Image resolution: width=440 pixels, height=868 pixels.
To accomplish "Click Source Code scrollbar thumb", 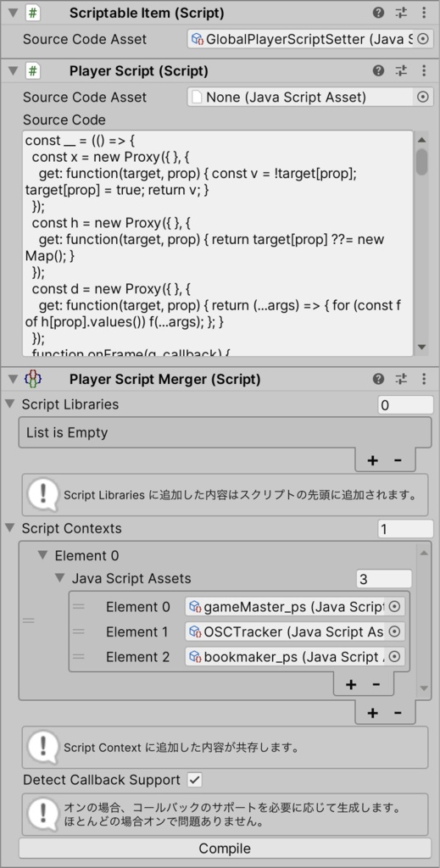I will (421, 162).
